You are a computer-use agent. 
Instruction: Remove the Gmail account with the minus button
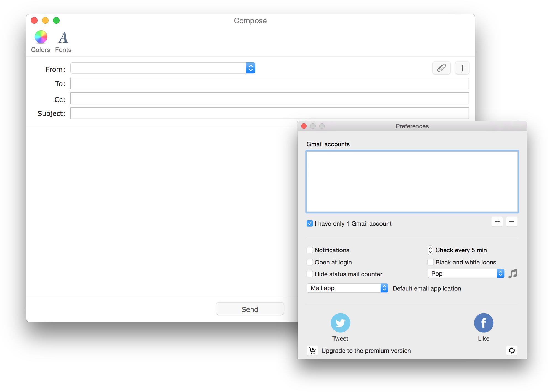pyautogui.click(x=512, y=222)
